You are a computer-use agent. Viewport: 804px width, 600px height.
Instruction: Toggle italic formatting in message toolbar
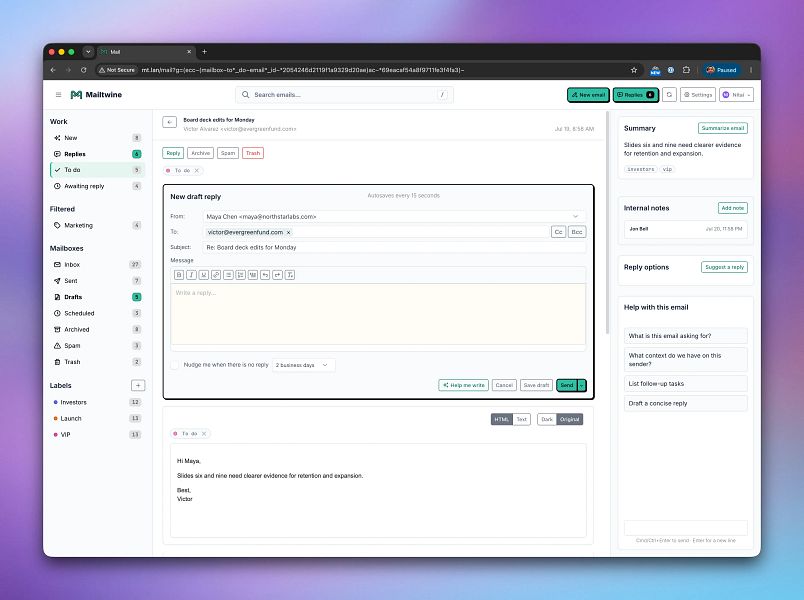click(x=191, y=275)
